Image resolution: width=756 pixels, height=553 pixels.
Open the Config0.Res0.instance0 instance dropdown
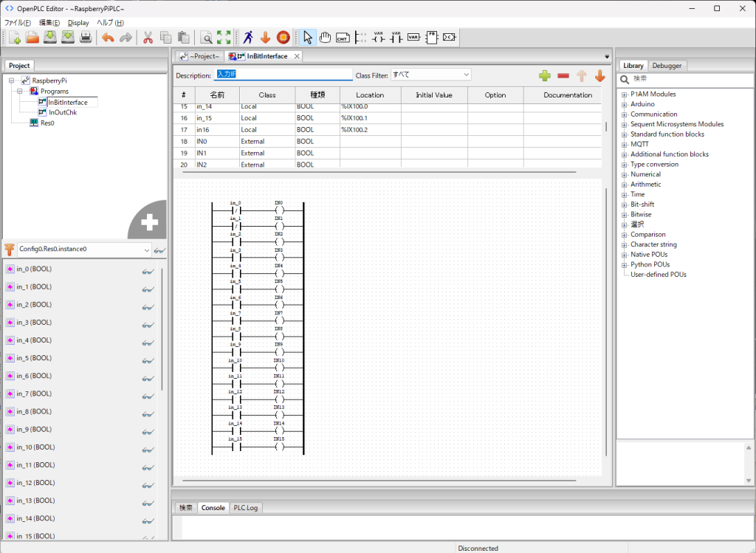tap(84, 250)
